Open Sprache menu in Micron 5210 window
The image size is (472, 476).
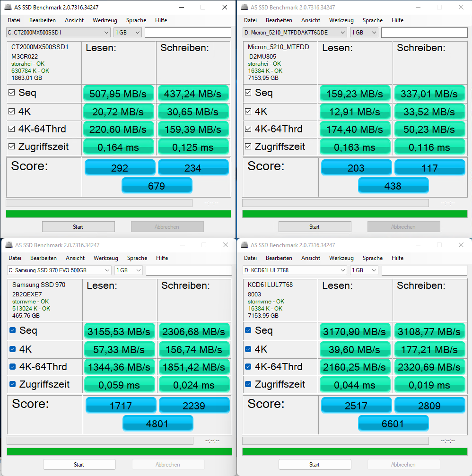[372, 20]
